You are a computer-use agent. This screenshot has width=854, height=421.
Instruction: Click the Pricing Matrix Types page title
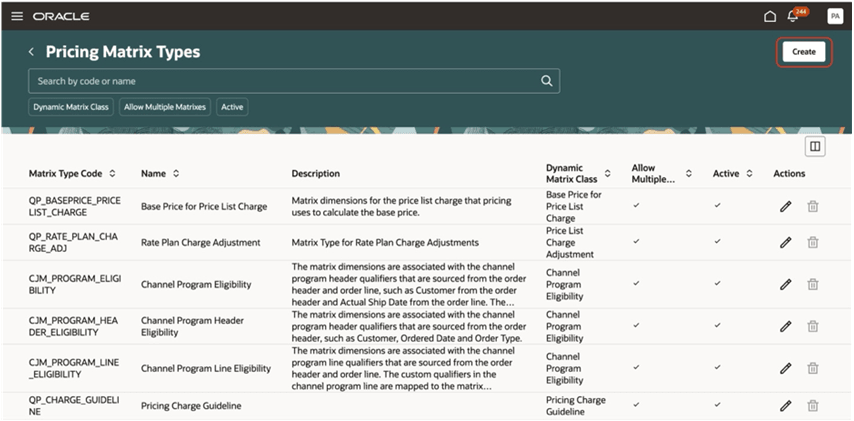tap(123, 52)
